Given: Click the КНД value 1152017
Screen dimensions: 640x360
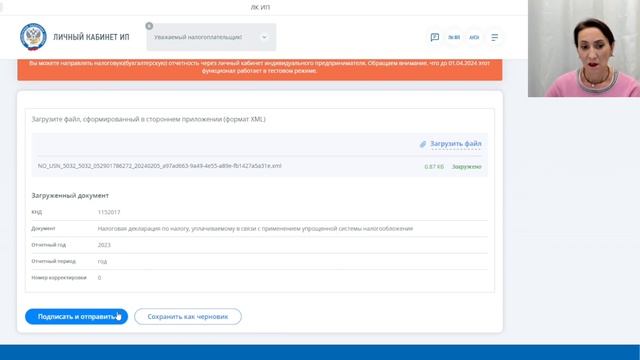Looking at the screenshot, I should pos(109,212).
